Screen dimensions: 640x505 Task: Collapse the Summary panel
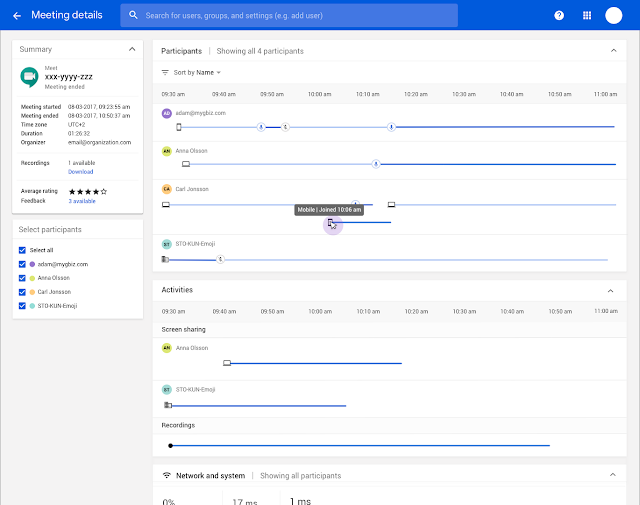point(131,49)
